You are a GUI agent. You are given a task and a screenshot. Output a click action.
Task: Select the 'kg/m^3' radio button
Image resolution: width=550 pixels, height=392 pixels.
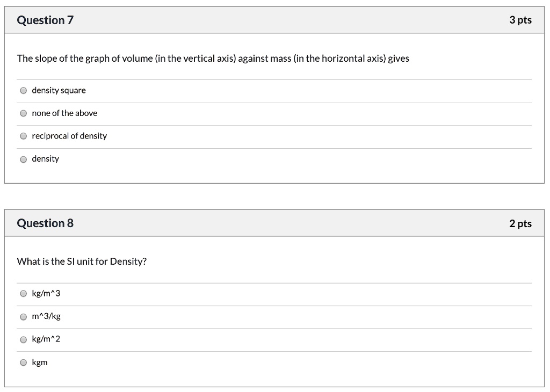click(x=24, y=294)
